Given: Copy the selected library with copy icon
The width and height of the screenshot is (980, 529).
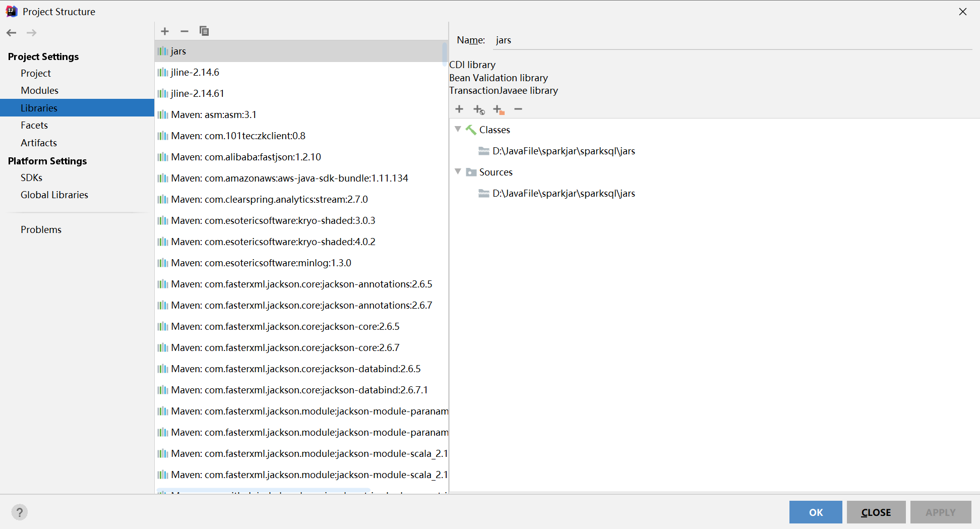Looking at the screenshot, I should (204, 31).
